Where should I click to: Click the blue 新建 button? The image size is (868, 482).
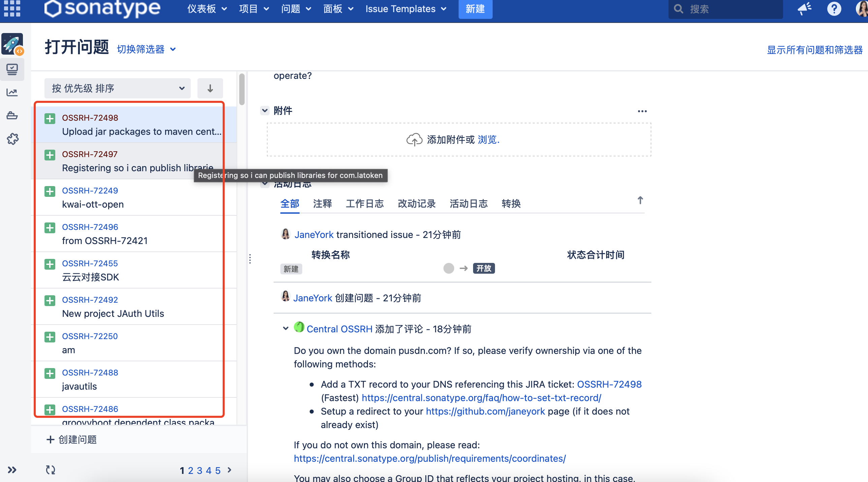click(475, 9)
